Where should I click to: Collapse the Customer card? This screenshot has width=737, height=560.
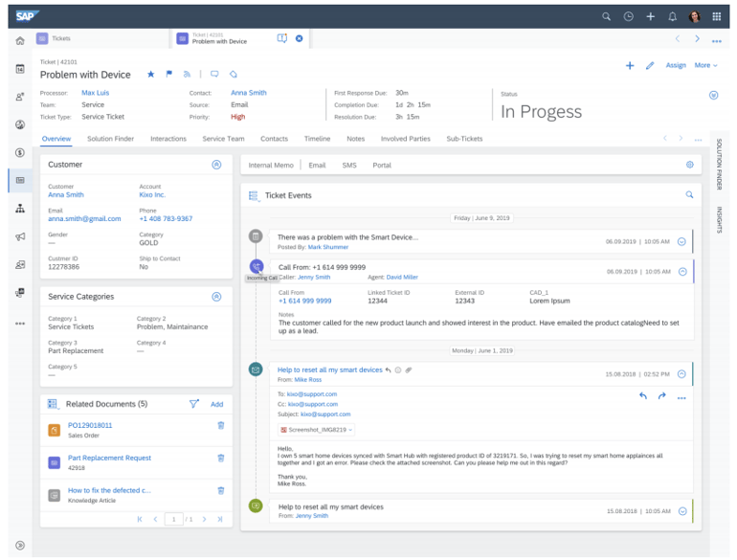pos(216,165)
